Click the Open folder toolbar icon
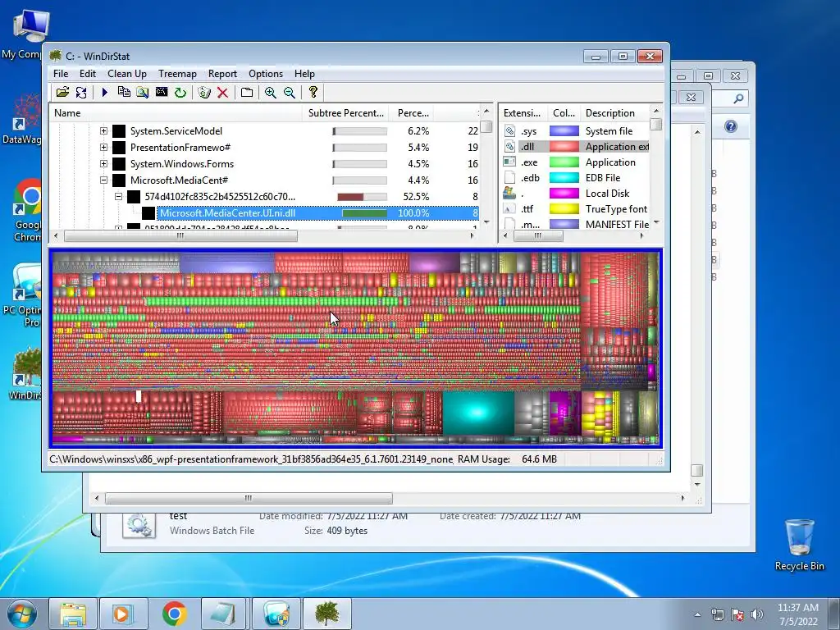 62,92
